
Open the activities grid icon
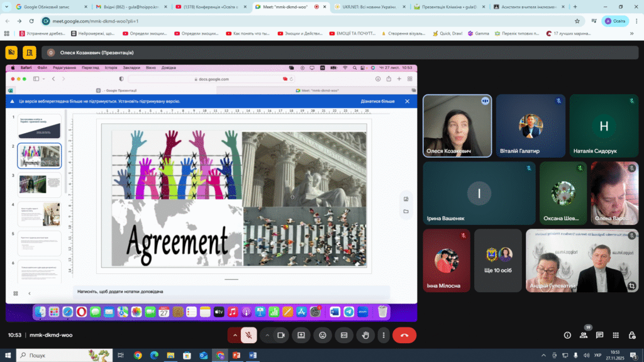(x=616, y=336)
